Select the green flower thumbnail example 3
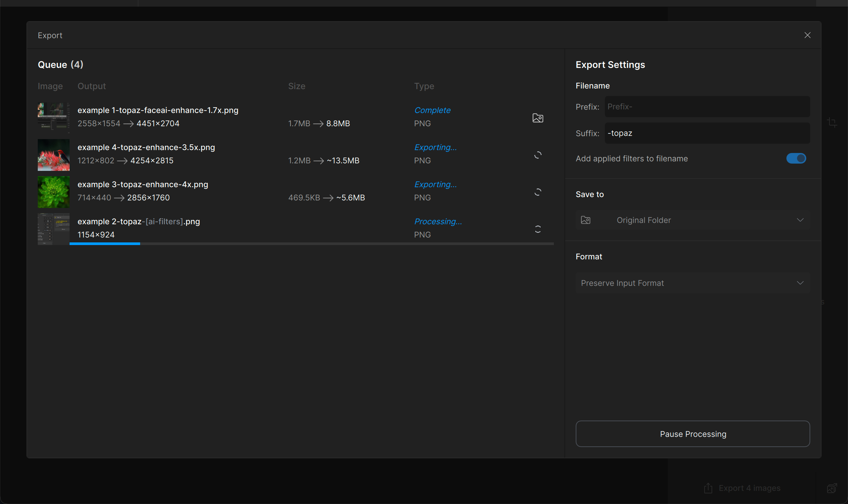The height and width of the screenshot is (504, 848). [x=53, y=192]
